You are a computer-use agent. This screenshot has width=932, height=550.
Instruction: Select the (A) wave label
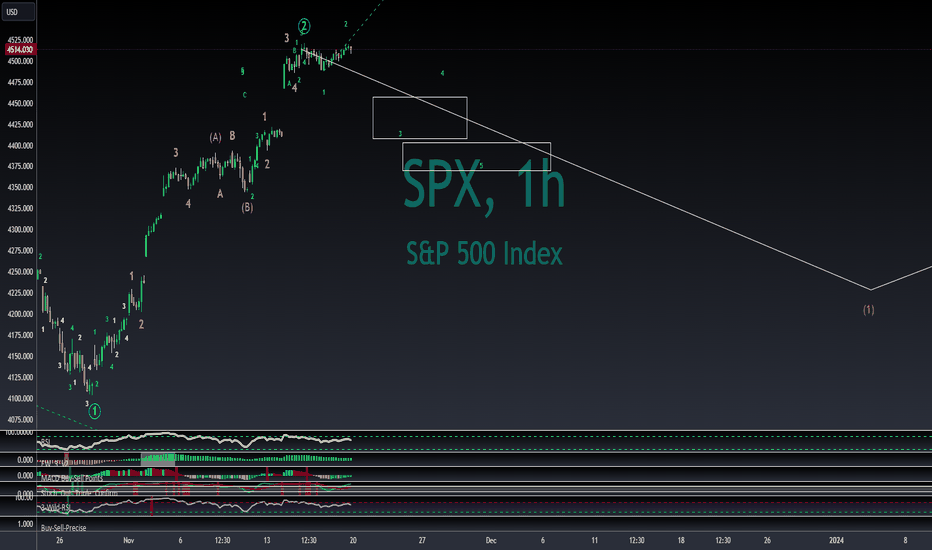click(x=215, y=137)
